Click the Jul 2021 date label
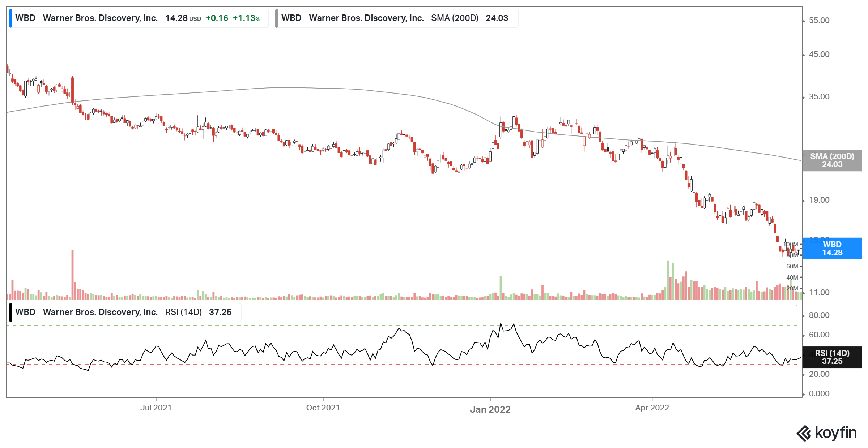Viewport: 868px width, 448px height. pyautogui.click(x=156, y=408)
